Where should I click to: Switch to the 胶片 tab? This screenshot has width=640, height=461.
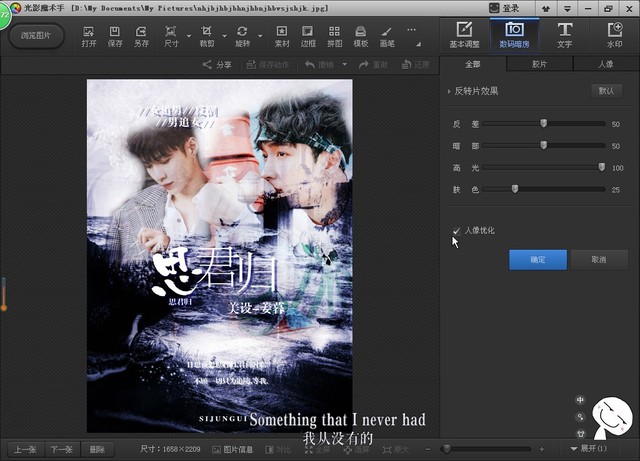[x=539, y=64]
